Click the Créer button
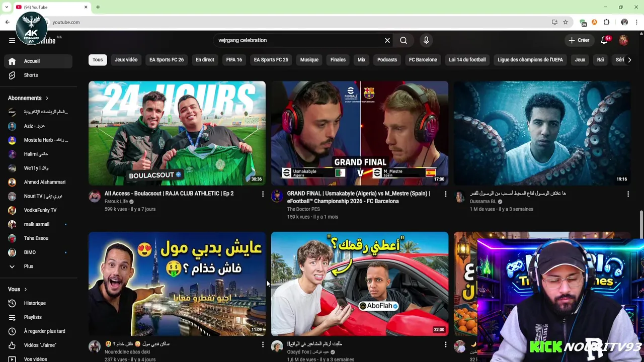 (x=579, y=40)
